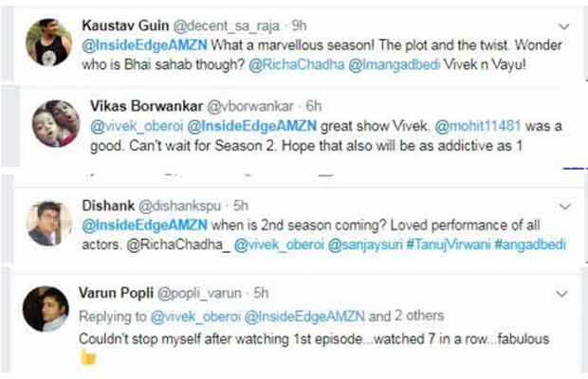Open the chevron menu on Varun Popli's tweet
Image resolution: width=588 pixels, height=379 pixels.
pos(566,294)
